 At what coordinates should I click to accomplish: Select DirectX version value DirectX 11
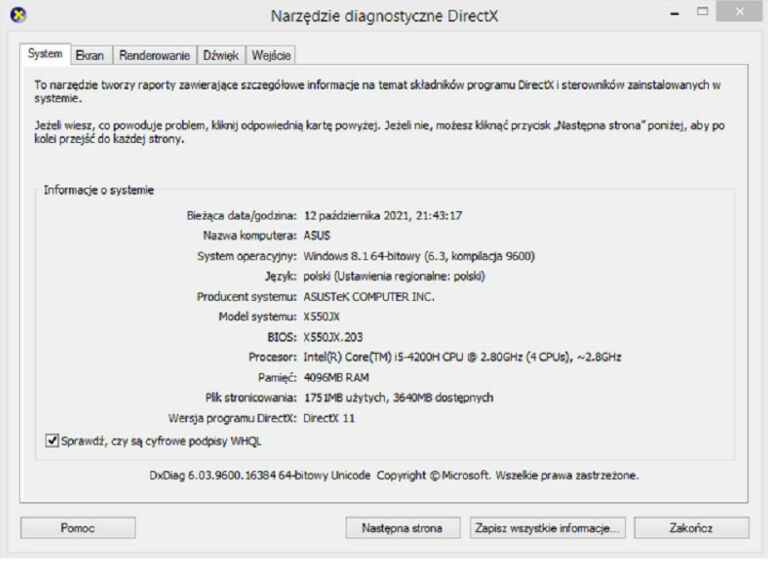[329, 418]
